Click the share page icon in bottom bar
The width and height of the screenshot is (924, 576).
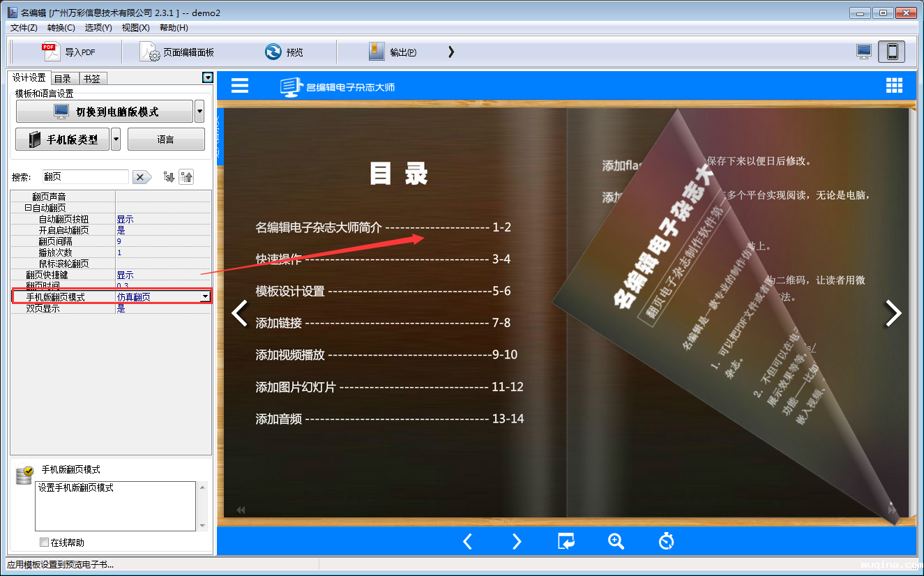566,541
